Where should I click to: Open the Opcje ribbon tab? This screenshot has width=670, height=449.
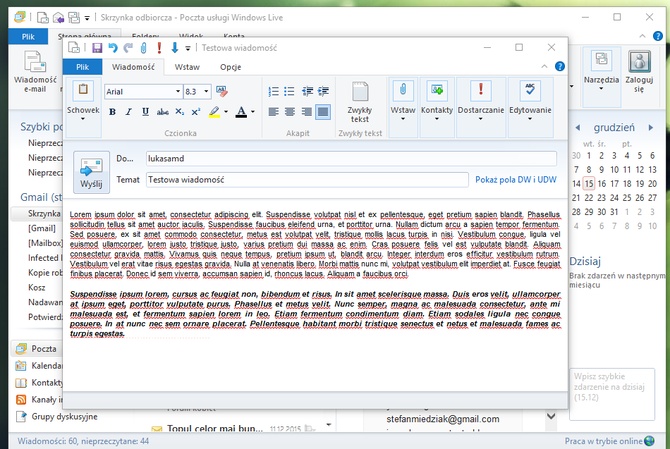(x=230, y=67)
